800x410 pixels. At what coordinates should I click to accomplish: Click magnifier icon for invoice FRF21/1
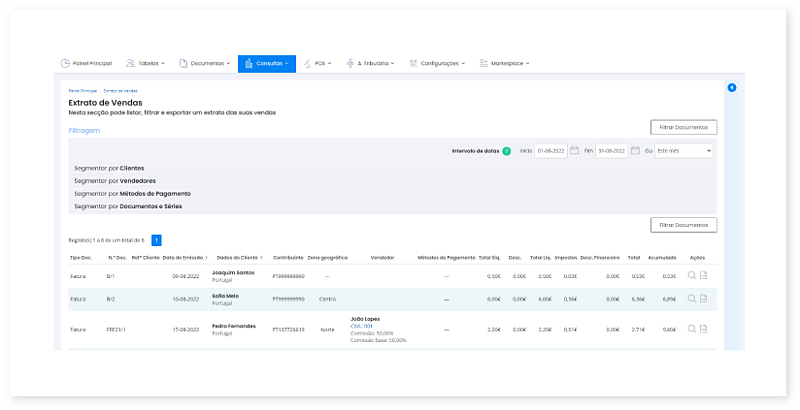(x=691, y=328)
